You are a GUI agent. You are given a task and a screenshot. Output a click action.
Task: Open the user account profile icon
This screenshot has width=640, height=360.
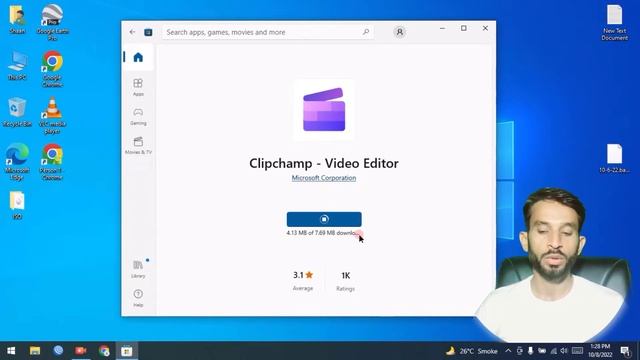400,32
